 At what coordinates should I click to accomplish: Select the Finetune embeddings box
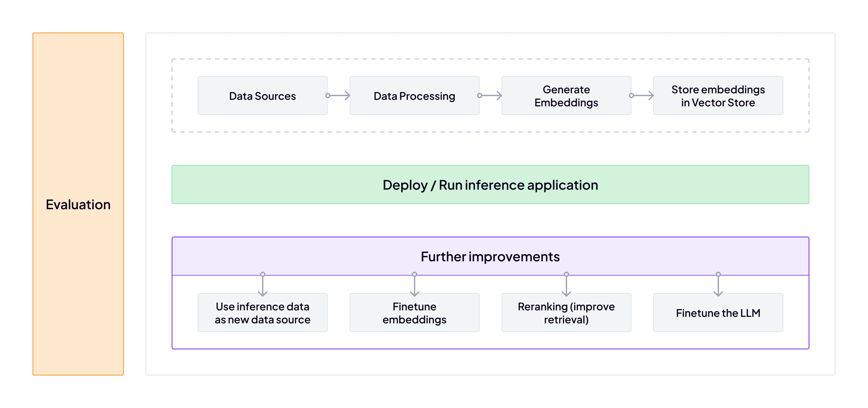[x=414, y=313]
